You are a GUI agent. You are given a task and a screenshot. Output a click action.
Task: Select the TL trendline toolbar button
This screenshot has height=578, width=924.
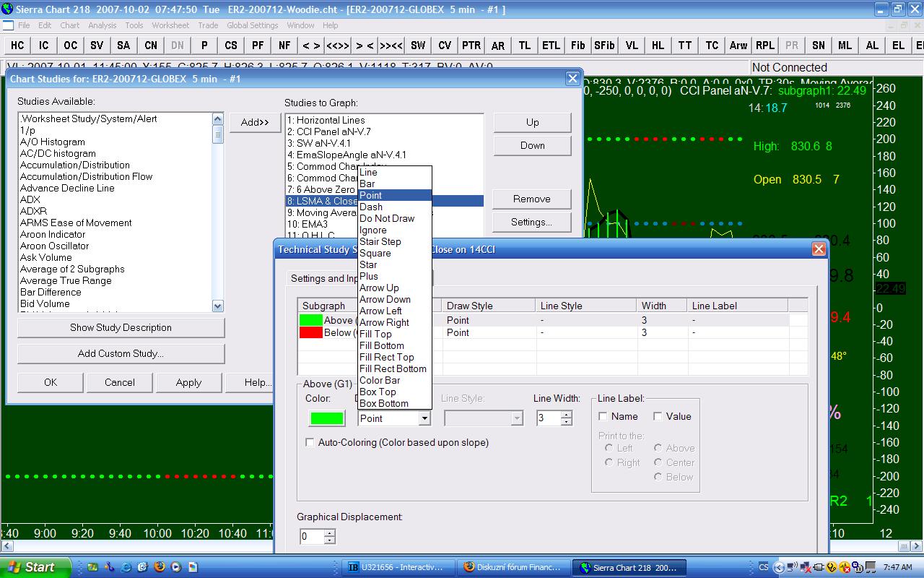click(x=524, y=45)
